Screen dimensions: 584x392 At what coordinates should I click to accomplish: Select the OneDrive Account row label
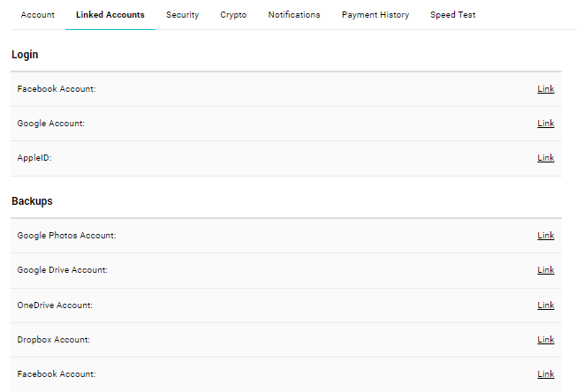(55, 305)
